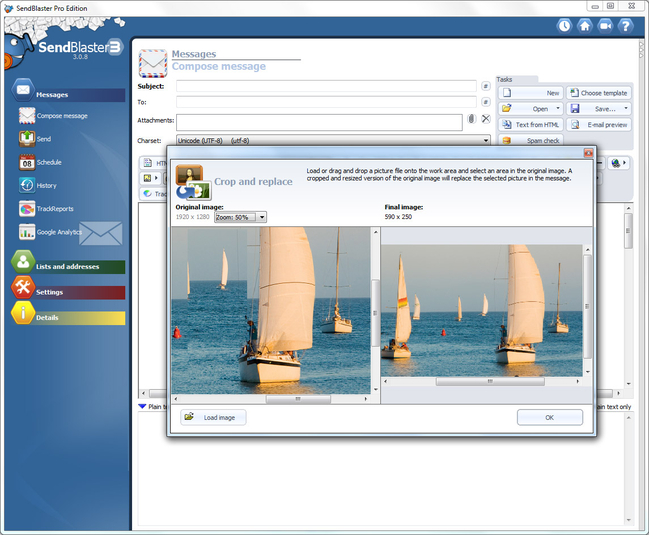Viewport: 649px width, 535px height.
Task: Open Help with the question mark icon
Action: pos(625,26)
